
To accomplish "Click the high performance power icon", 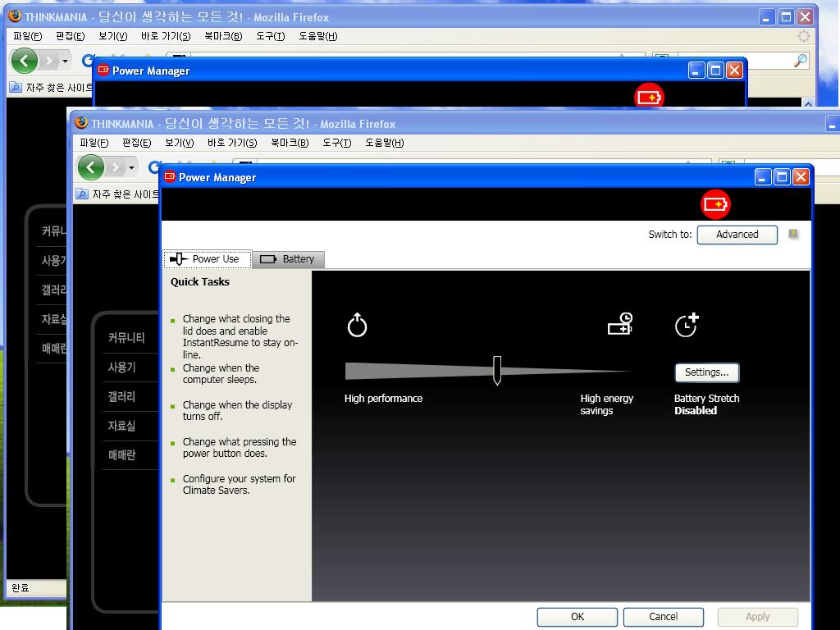I will 357,326.
